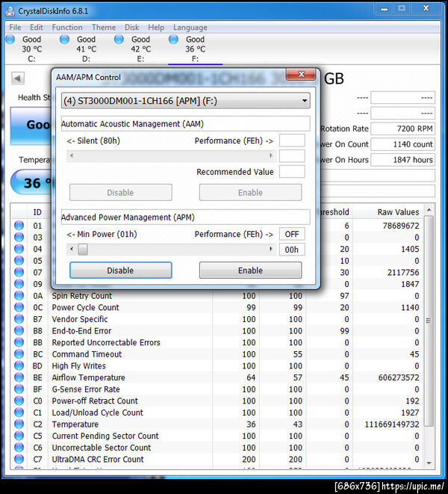448x494 pixels.
Task: Click status icon for Uncorrectable Sector Count
Action: [x=19, y=448]
